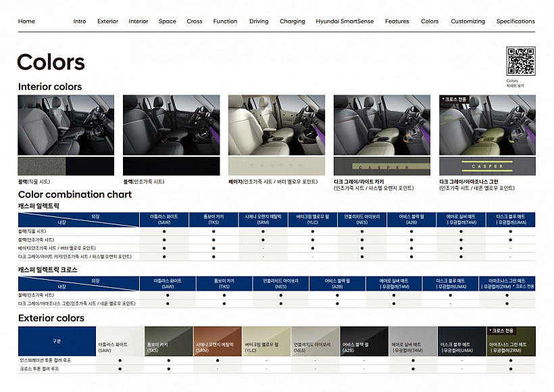
Task: Jump to the Specifications section
Action: point(515,21)
